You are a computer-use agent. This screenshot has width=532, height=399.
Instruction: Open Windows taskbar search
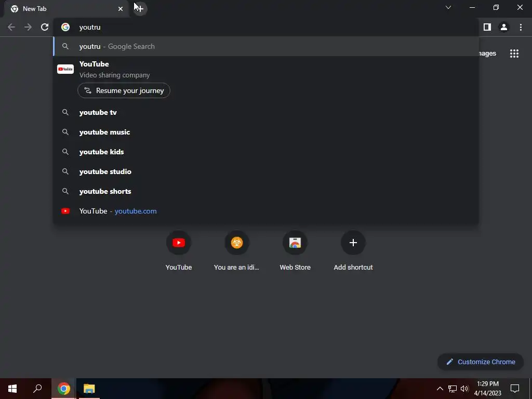click(x=37, y=389)
